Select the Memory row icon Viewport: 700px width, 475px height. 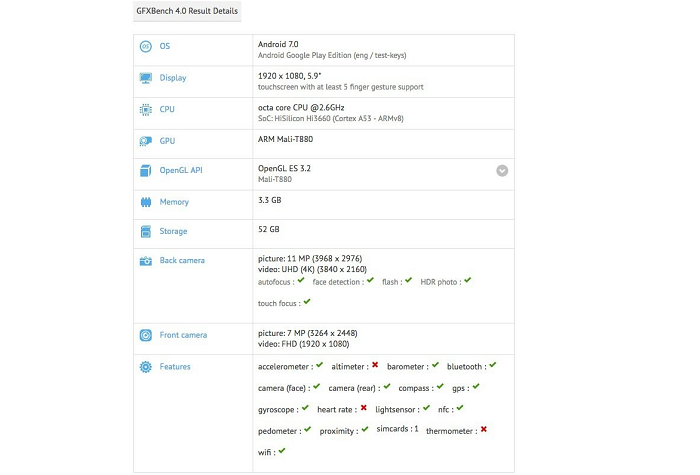pyautogui.click(x=146, y=202)
